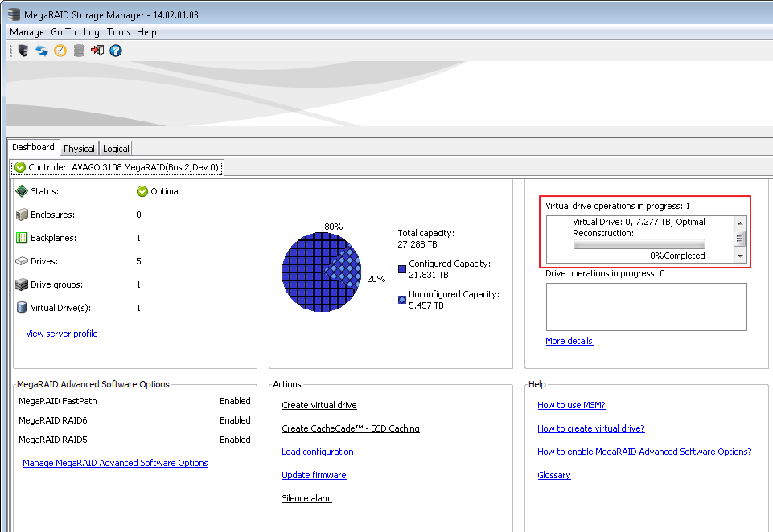Click Create CacheCade SSD Caching action
773x532 pixels.
(x=351, y=428)
